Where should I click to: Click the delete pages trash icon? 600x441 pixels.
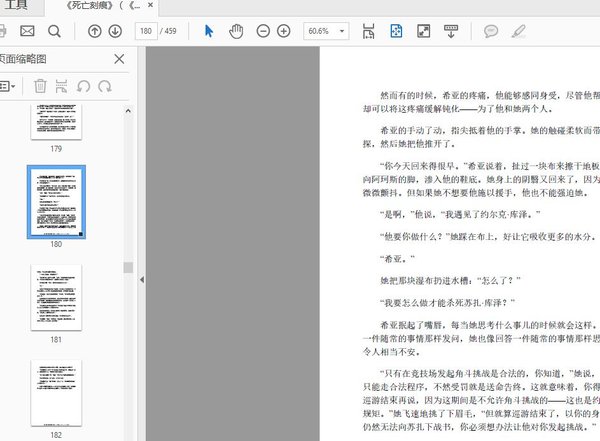(x=40, y=86)
